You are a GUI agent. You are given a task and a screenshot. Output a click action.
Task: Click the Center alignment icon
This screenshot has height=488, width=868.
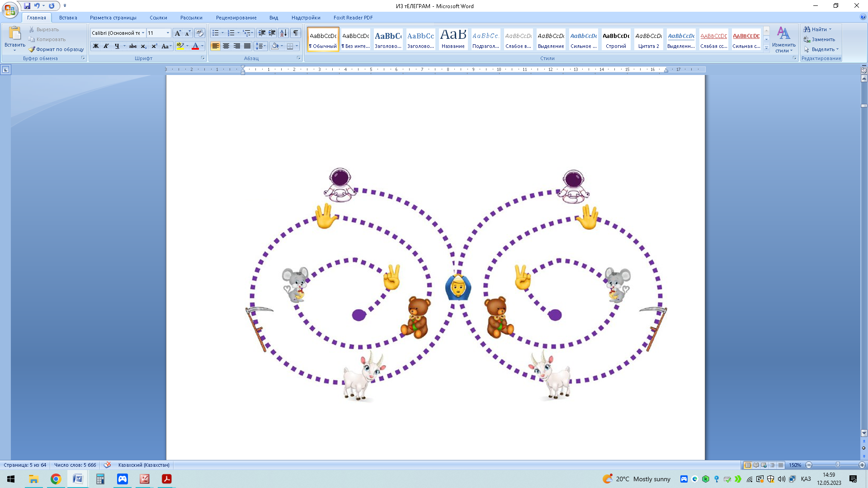pos(226,46)
